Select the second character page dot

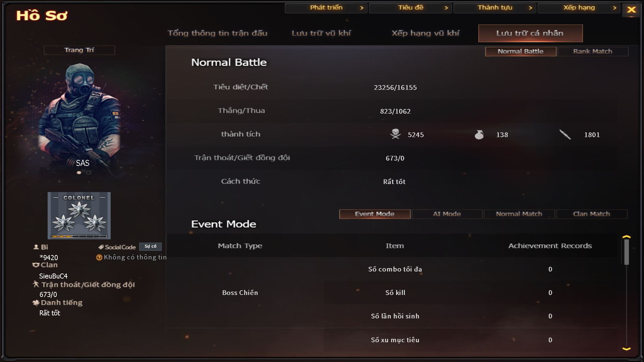89,173
